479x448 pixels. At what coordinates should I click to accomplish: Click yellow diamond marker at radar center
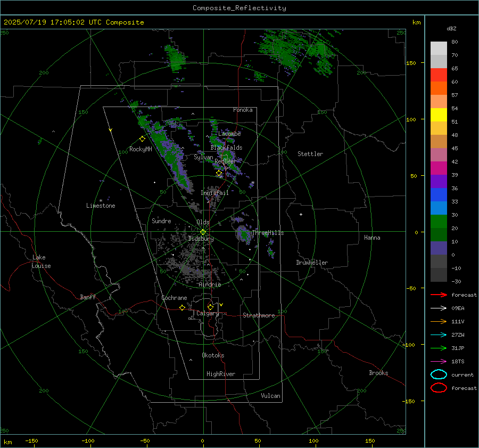pyautogui.click(x=203, y=232)
